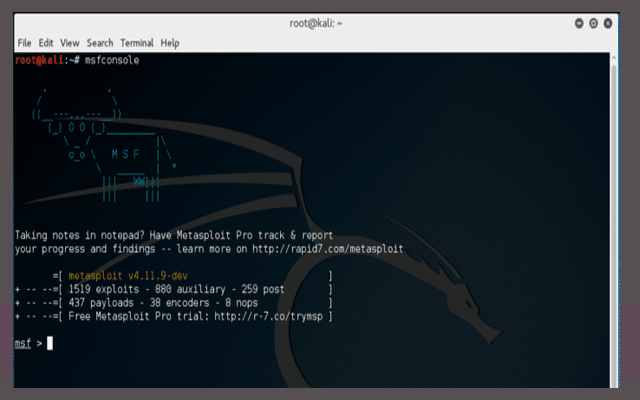Click the rapid7.com/metasploit URL text
Image resolution: width=640 pixels, height=400 pixels.
328,249
